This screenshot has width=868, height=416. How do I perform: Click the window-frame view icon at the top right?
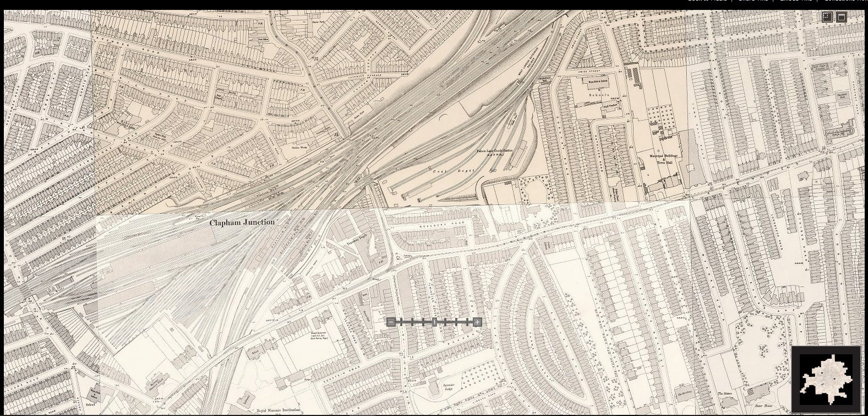[x=841, y=17]
